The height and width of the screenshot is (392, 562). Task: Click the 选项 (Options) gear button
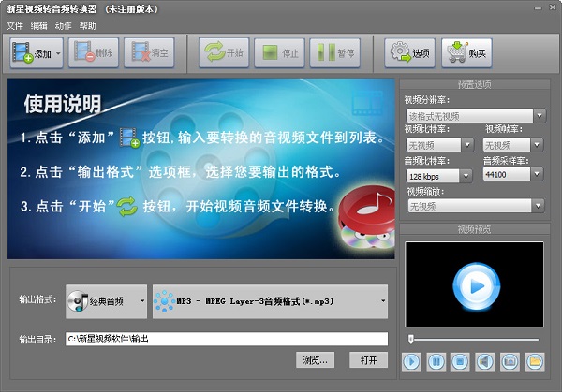(x=410, y=53)
